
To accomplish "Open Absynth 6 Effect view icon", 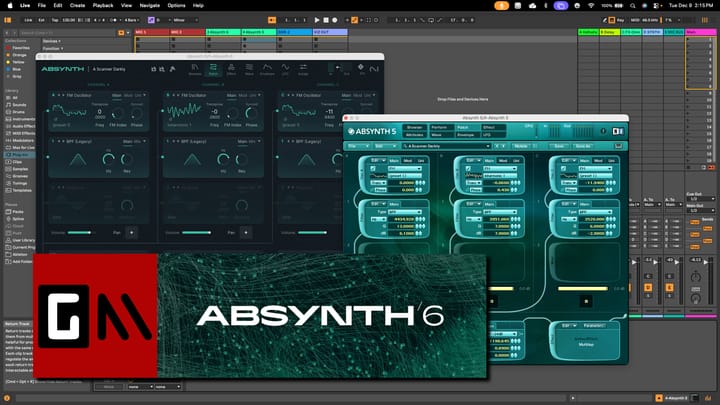I will pos(231,69).
